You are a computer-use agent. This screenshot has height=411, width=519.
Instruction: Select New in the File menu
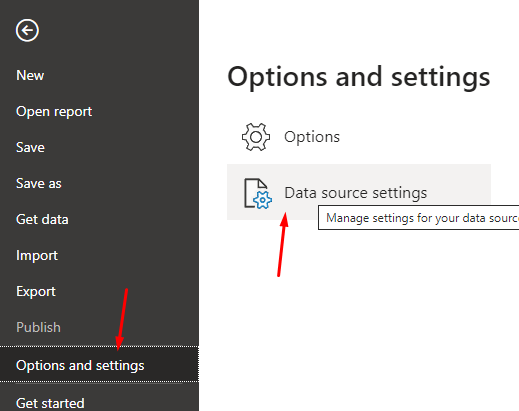30,75
